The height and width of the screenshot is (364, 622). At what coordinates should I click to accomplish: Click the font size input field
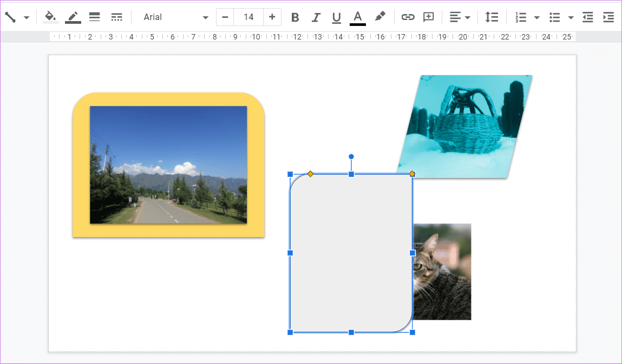click(248, 17)
